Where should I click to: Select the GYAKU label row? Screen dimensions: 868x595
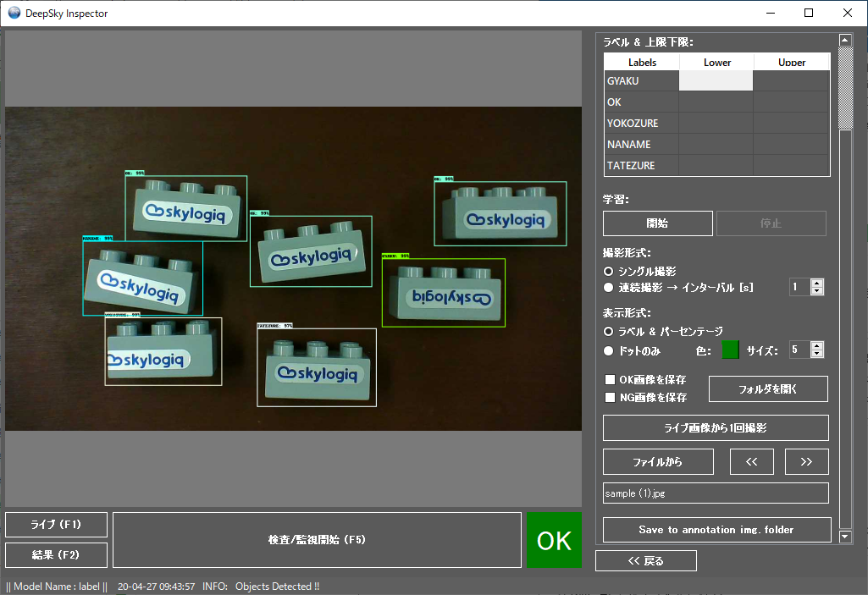pyautogui.click(x=642, y=80)
